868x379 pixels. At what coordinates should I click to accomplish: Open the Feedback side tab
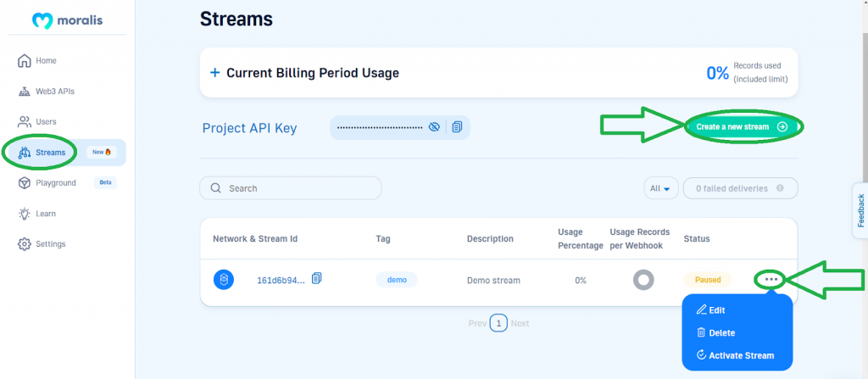860,210
